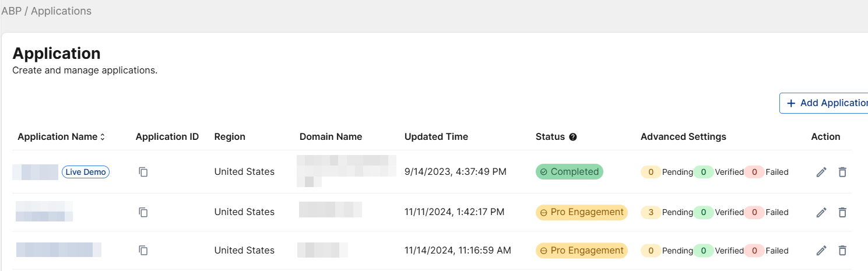Click Pro Engagement status in 11/14/2024 row
The height and width of the screenshot is (271, 868).
coord(581,251)
